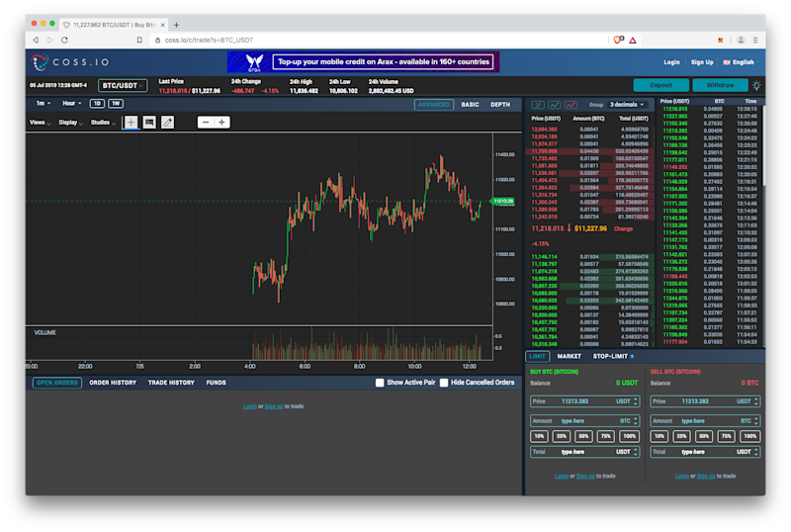The image size is (791, 532).
Task: Reload the page in browser
Action: [64, 40]
